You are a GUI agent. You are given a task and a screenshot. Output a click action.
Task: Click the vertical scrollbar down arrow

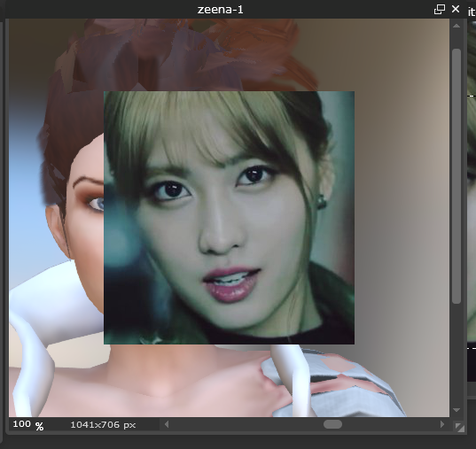click(x=456, y=410)
